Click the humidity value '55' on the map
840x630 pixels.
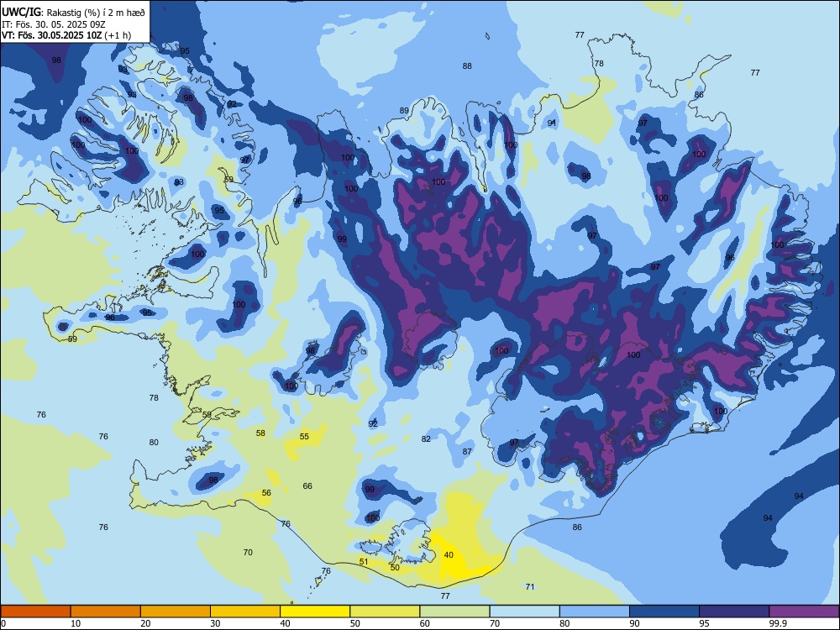pyautogui.click(x=304, y=437)
